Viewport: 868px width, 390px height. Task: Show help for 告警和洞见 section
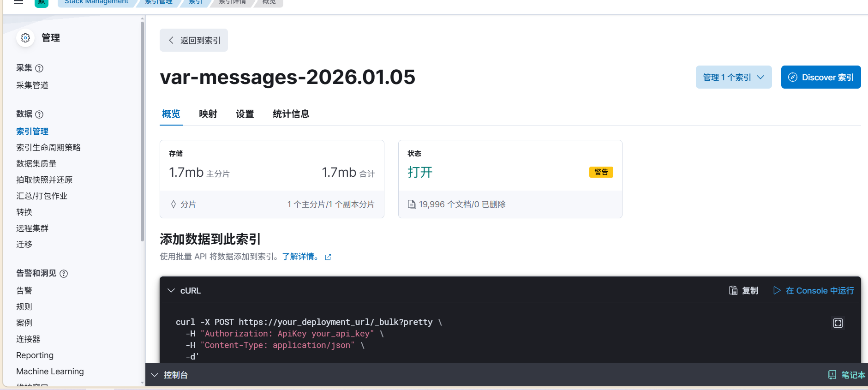pyautogui.click(x=64, y=274)
